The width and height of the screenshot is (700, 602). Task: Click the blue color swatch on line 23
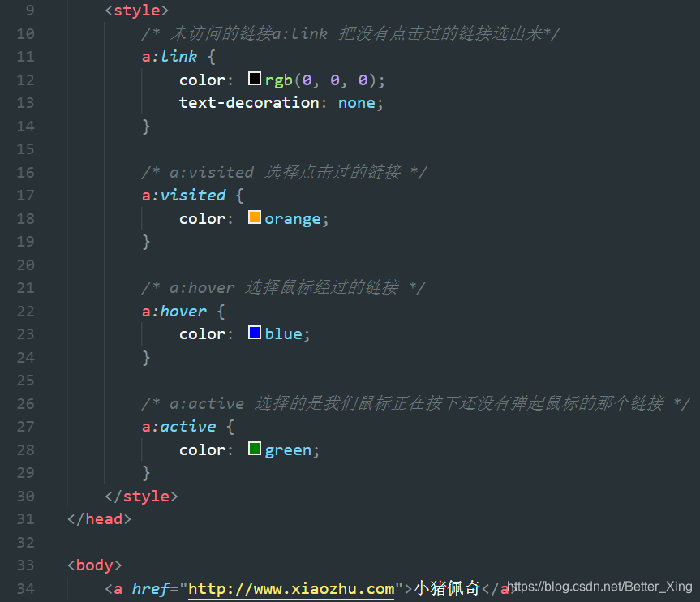pyautogui.click(x=255, y=333)
